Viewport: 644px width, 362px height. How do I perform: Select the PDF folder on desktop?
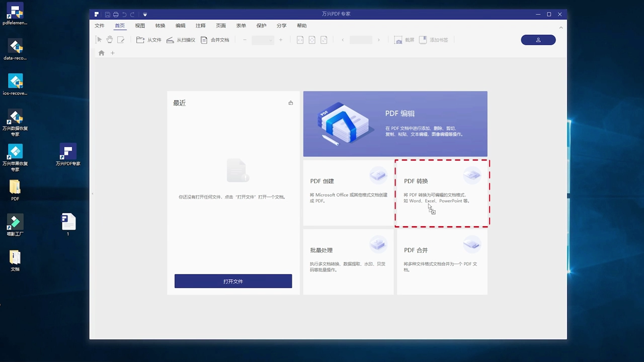click(x=15, y=190)
